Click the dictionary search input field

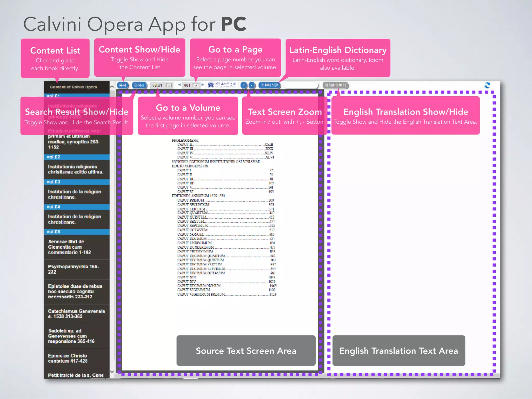pyautogui.click(x=301, y=85)
